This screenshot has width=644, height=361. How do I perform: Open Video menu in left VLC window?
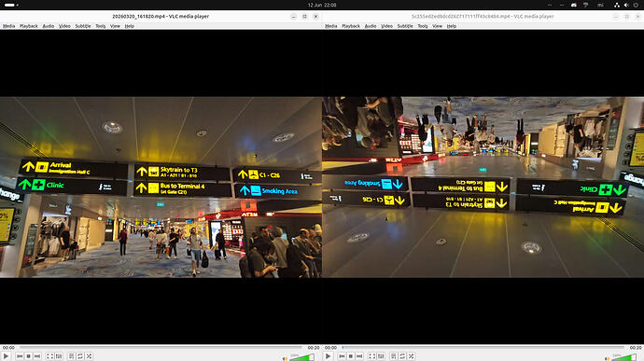(64, 26)
